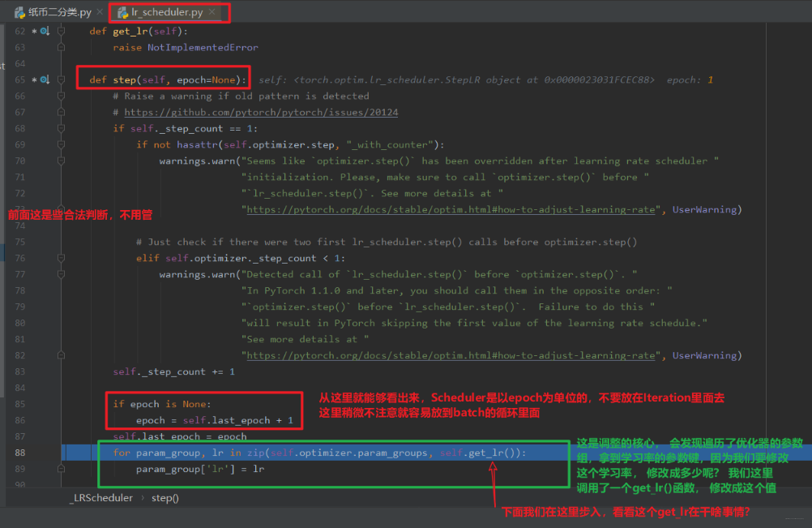Click the inline StepLR object debug hint
Screen dimensions: 812x528
(x=456, y=79)
